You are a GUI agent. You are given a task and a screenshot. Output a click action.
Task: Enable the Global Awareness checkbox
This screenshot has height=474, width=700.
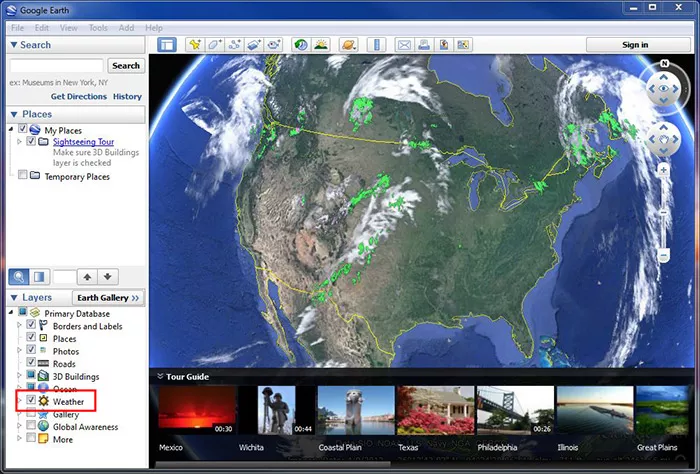click(31, 424)
